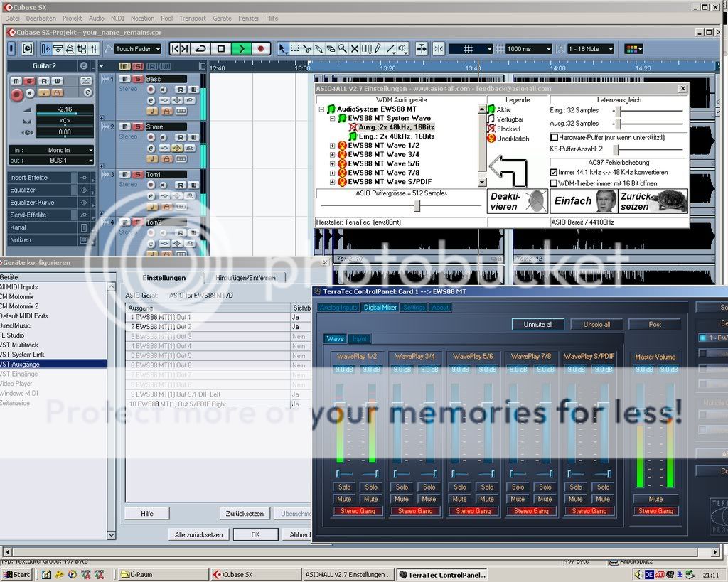Click Monitor speaker on Snare track
This screenshot has height=582, width=728.
(164, 137)
